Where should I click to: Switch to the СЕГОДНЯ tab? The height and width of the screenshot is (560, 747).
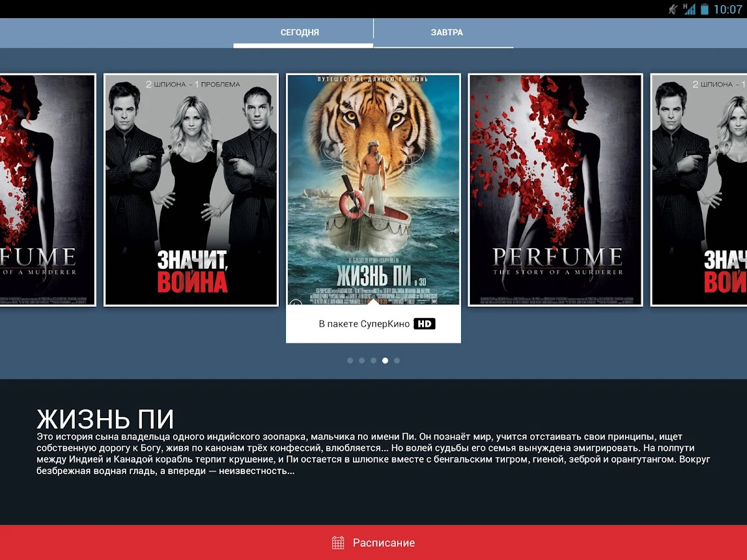click(303, 32)
